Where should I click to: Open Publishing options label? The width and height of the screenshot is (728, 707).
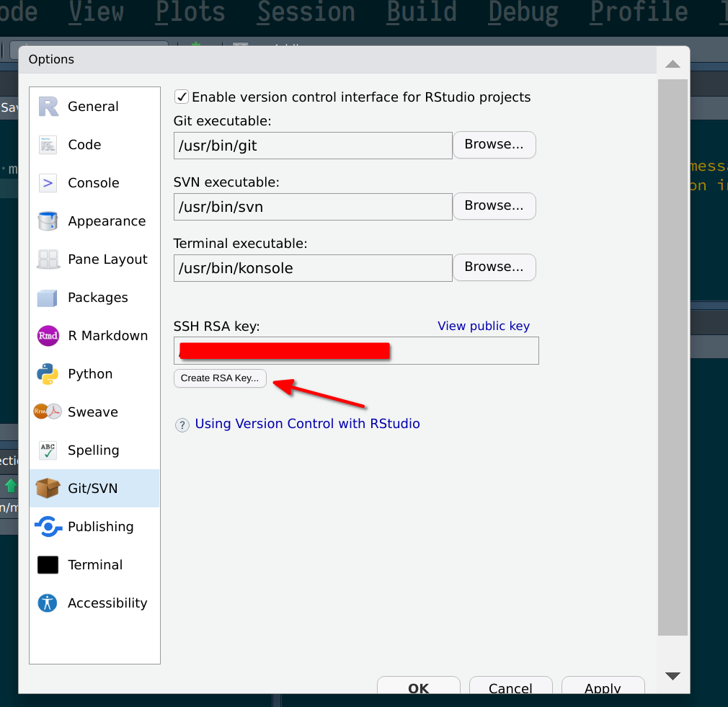[x=101, y=526]
